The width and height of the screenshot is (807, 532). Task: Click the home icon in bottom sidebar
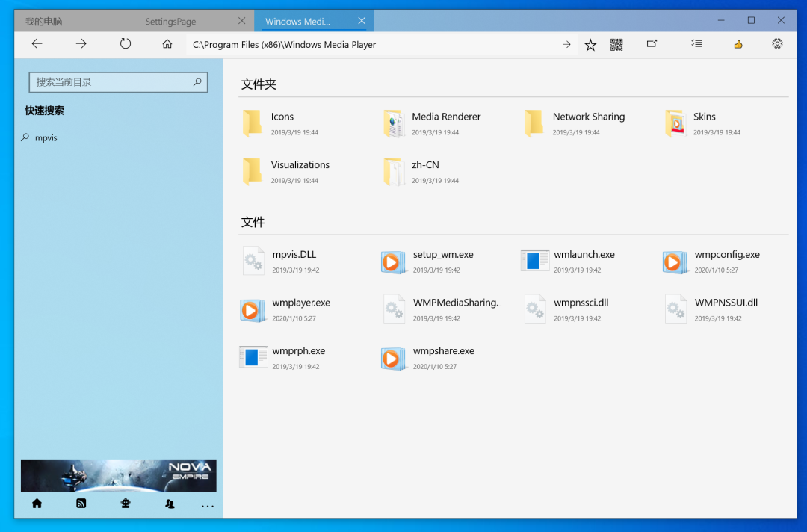[x=37, y=503]
